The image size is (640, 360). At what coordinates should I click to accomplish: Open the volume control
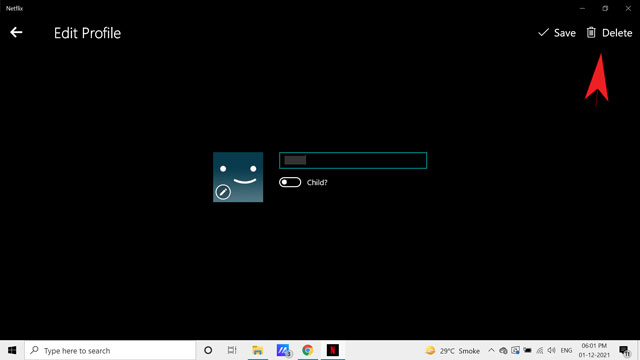tap(552, 350)
